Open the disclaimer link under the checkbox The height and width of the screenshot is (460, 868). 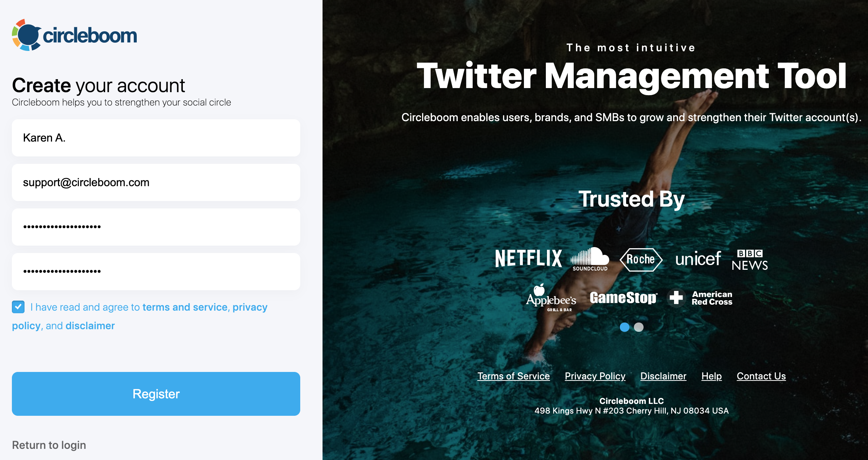click(x=90, y=326)
